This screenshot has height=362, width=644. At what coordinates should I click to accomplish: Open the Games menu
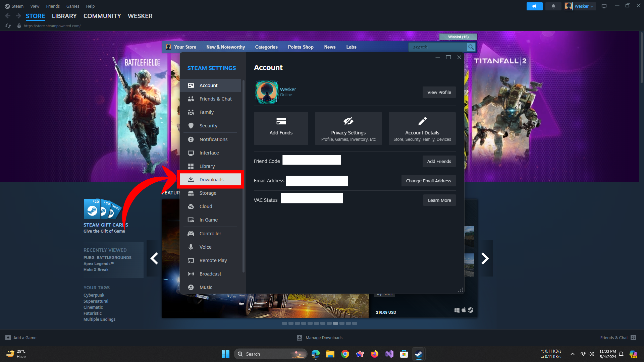pyautogui.click(x=72, y=6)
